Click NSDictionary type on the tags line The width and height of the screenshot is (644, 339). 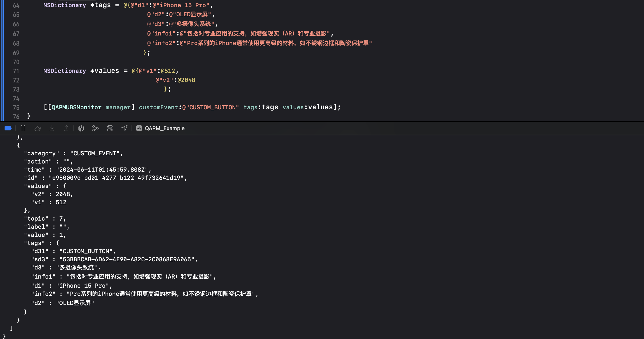65,5
